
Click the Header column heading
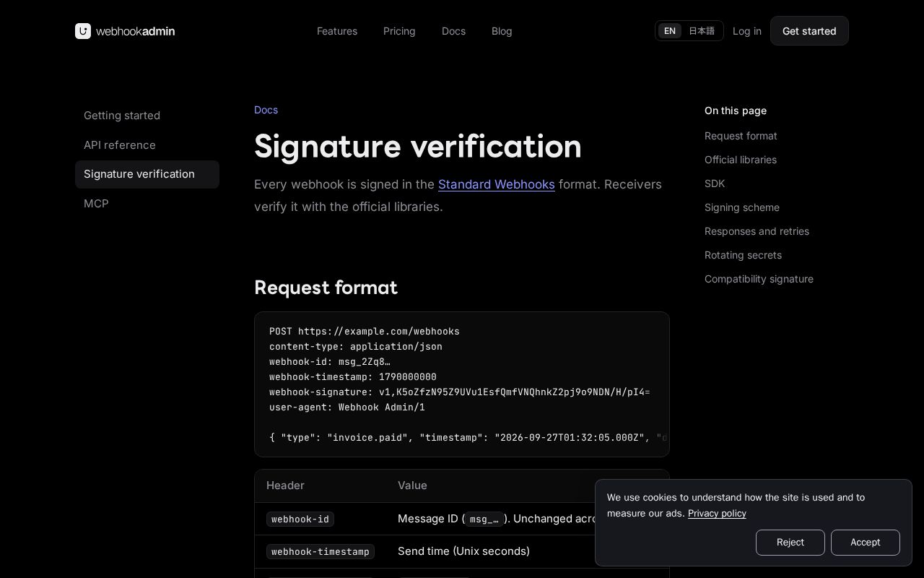coord(285,486)
